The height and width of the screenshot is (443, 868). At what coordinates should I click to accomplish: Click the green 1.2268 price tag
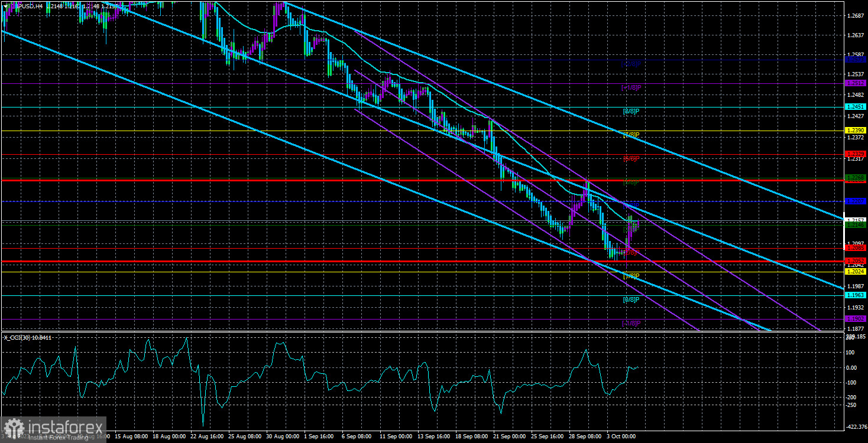(x=856, y=177)
